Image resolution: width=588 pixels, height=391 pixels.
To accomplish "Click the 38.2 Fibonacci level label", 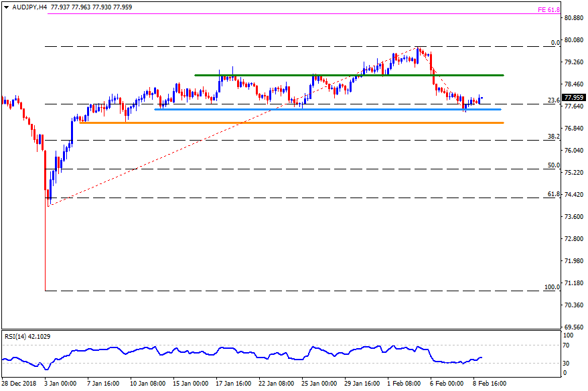I will [553, 137].
